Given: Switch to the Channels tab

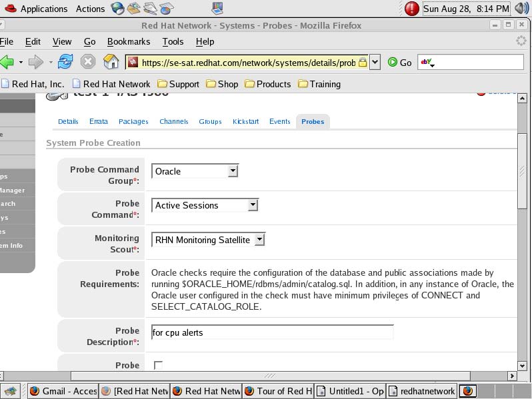Looking at the screenshot, I should (x=174, y=121).
